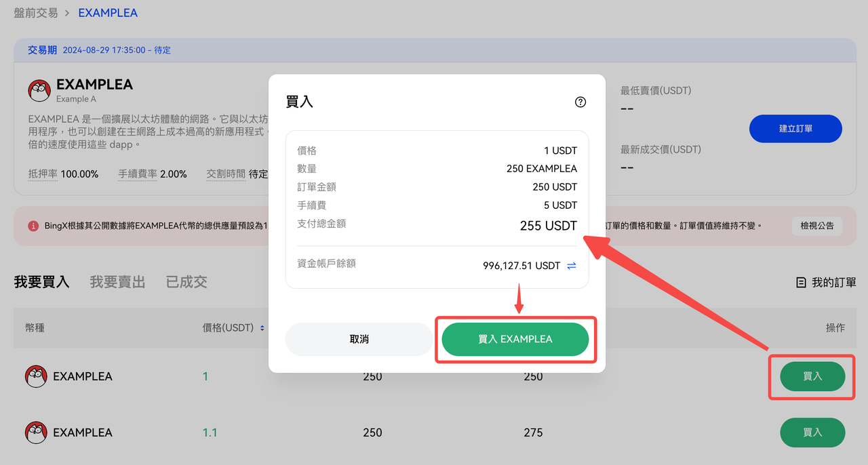
Task: Buy the 1 USDT listing via 買入
Action: [x=812, y=376]
